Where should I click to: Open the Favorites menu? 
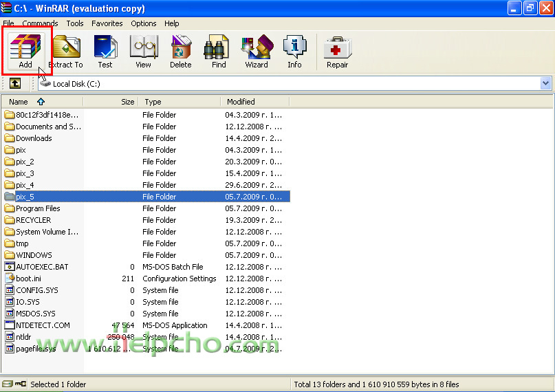coord(107,23)
